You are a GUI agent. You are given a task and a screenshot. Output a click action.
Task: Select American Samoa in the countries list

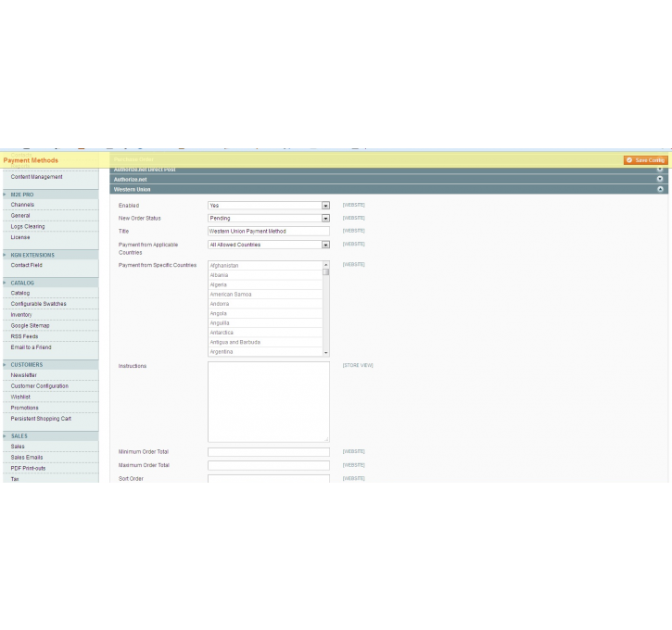pos(265,295)
